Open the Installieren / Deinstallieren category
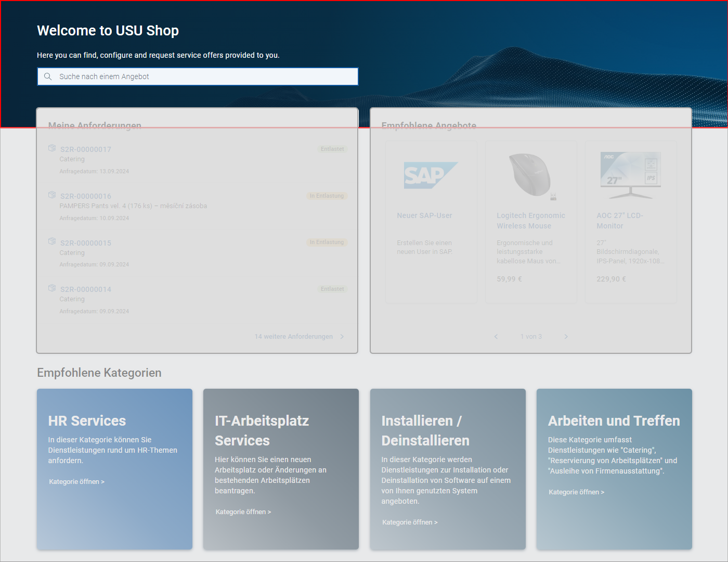Screen dimensions: 728x562 410,522
